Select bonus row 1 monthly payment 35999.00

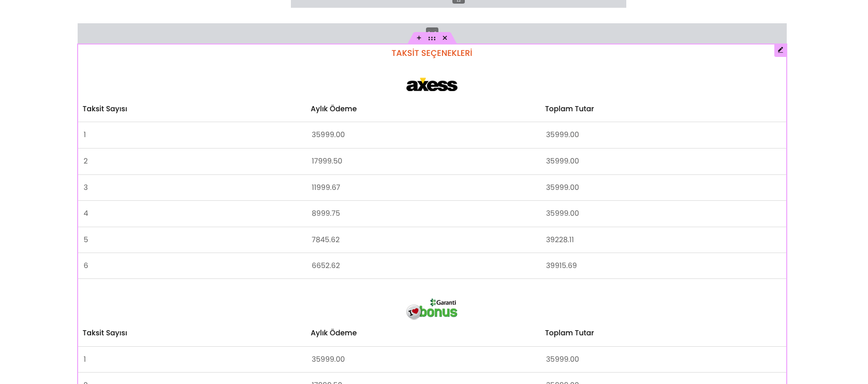(328, 359)
